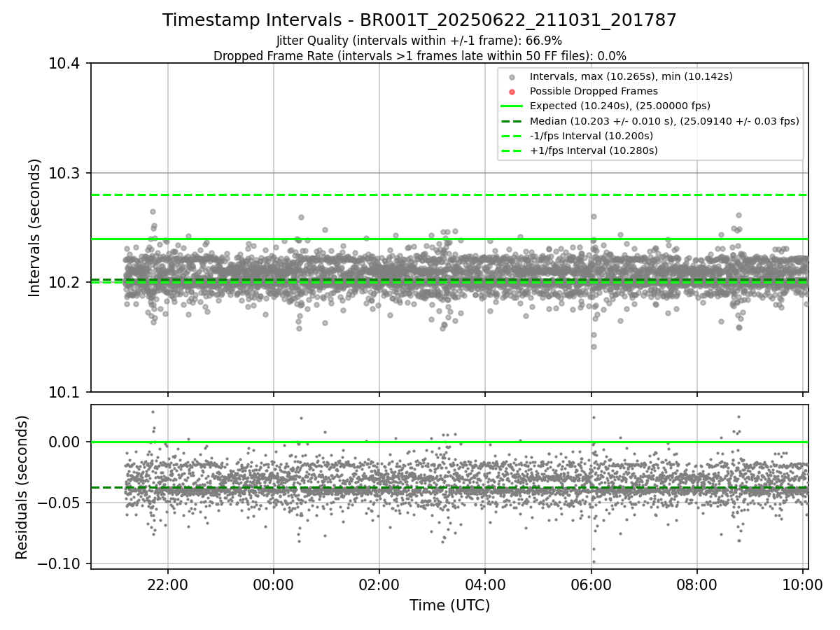Click the legend entry '-1/fps Interval (10.200s)'
840x630 pixels.
pos(591,136)
